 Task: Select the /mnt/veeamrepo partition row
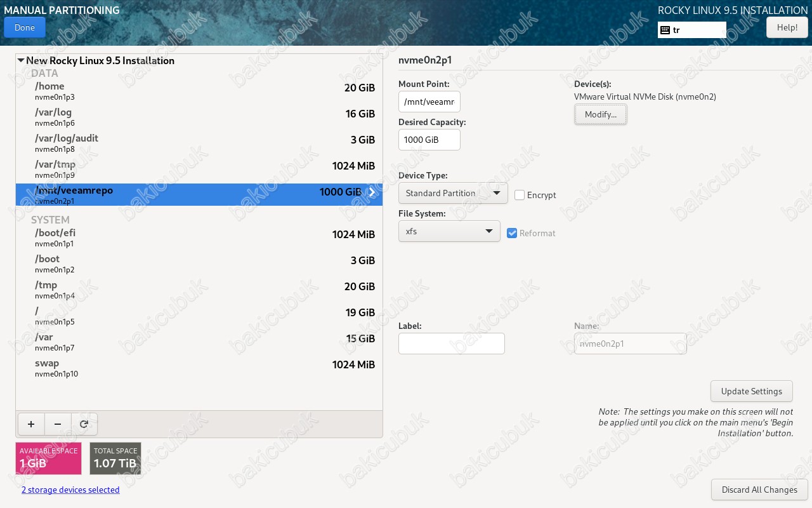pos(199,195)
